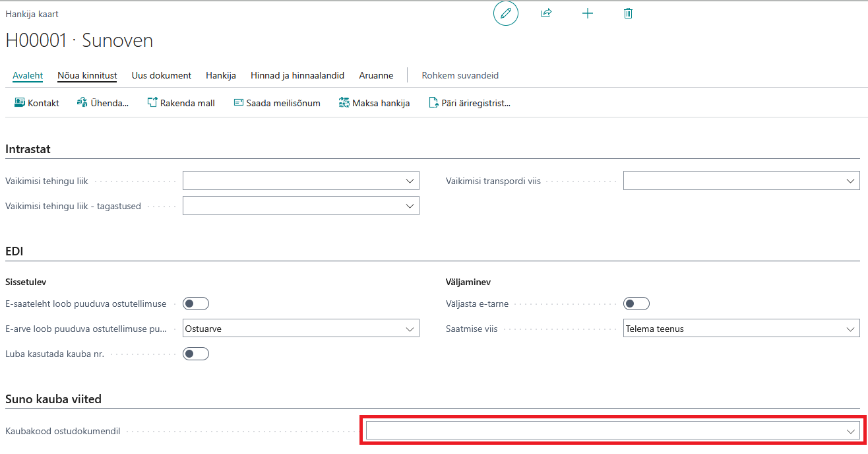Click the trash delete icon
This screenshot has height=454, width=868.
click(x=628, y=13)
